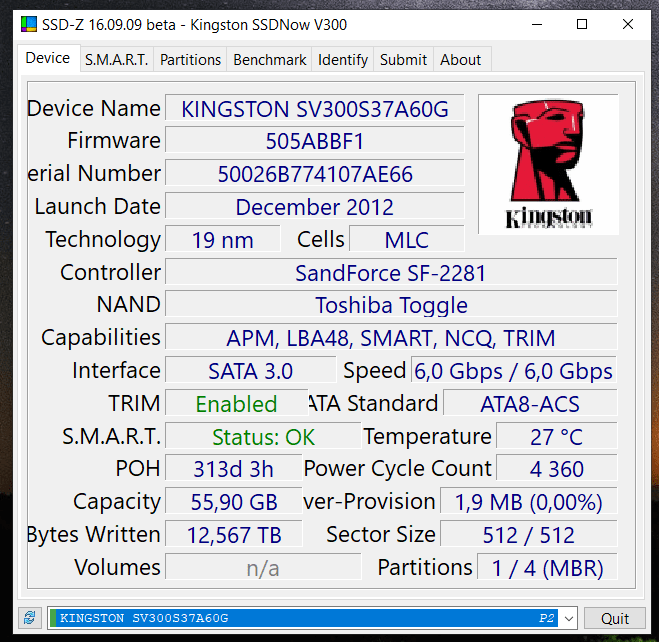This screenshot has height=642, width=659.
Task: Switch to the Device tab
Action: click(48, 58)
